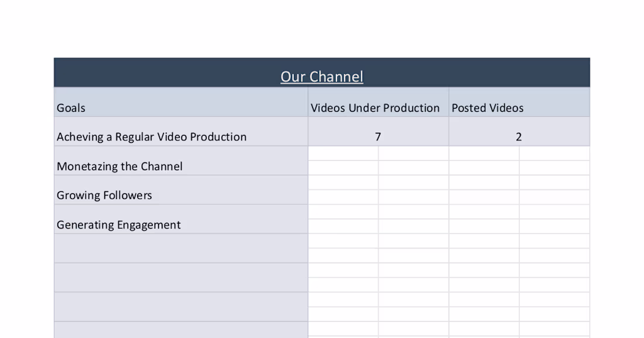Image resolution: width=644 pixels, height=338 pixels.
Task: Click the second empty goal row cell
Action: click(x=176, y=277)
